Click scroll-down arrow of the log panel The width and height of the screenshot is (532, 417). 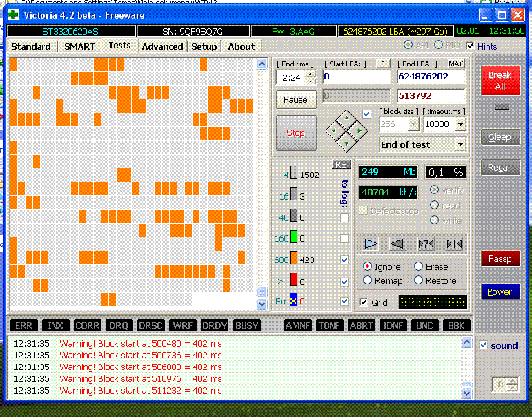point(467,394)
